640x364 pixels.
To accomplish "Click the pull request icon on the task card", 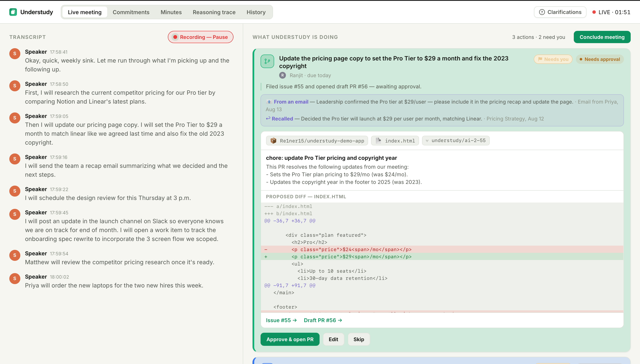I will (x=267, y=61).
